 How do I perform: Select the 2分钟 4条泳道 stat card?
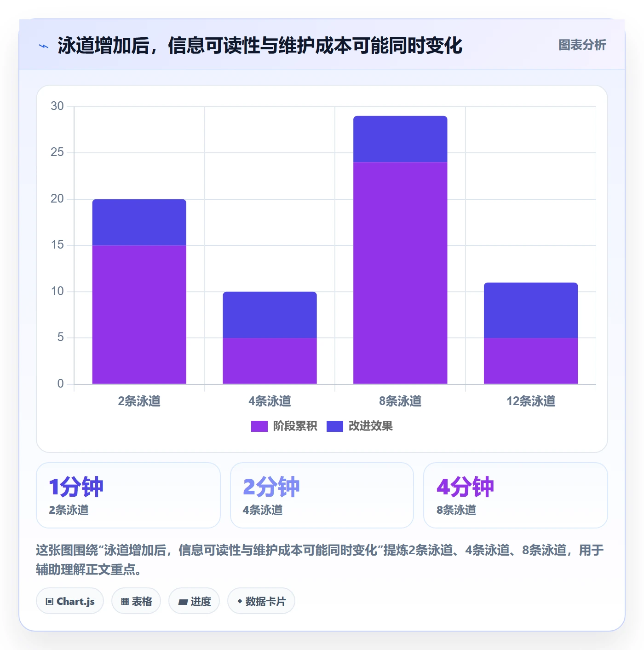click(x=322, y=495)
